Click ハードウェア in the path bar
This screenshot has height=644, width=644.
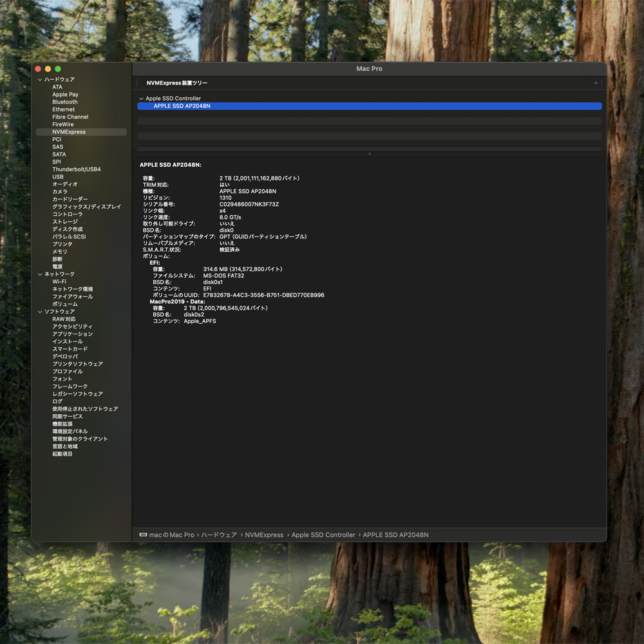tap(219, 535)
